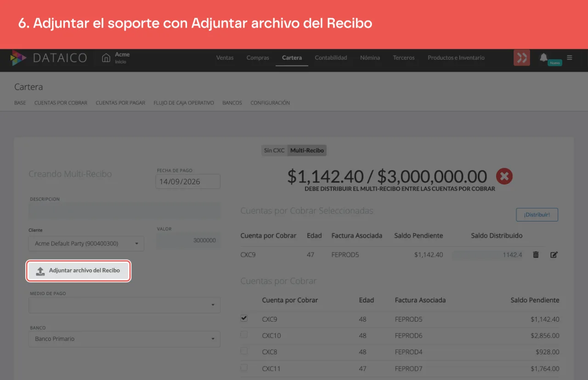This screenshot has width=588, height=380.
Task: Uncheck the CXC9 checkbox
Action: tap(244, 318)
